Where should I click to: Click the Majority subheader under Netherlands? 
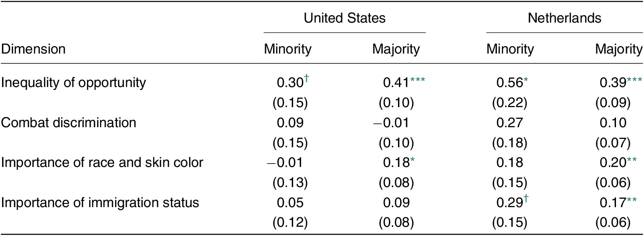click(x=619, y=49)
